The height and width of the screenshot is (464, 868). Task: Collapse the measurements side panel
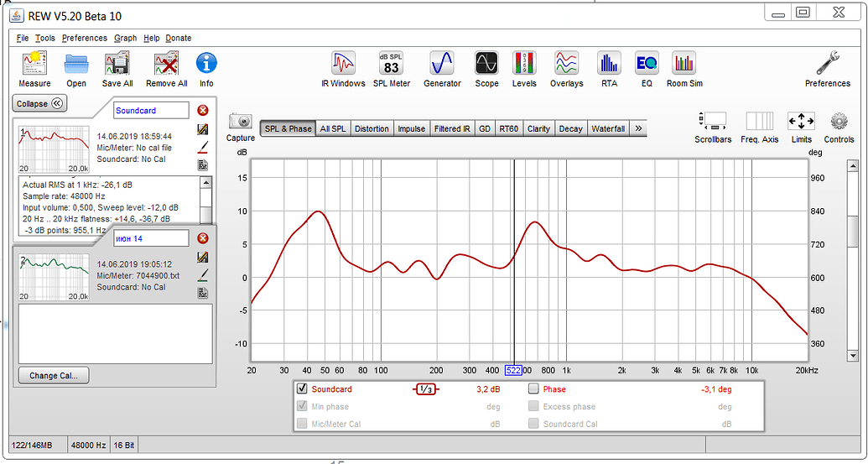coord(39,103)
